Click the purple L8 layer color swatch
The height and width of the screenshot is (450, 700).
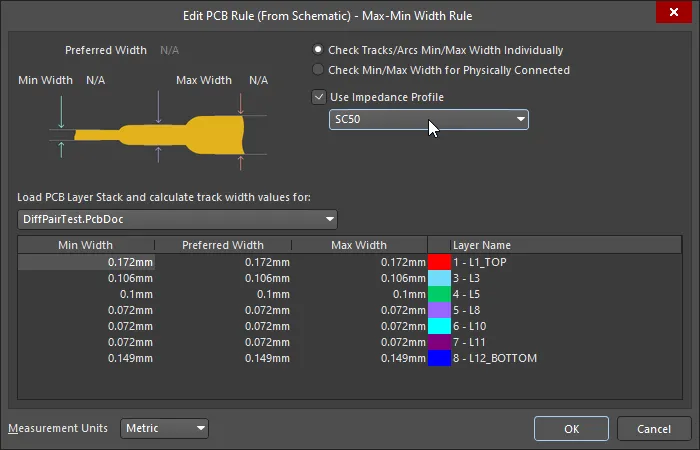[x=439, y=310]
